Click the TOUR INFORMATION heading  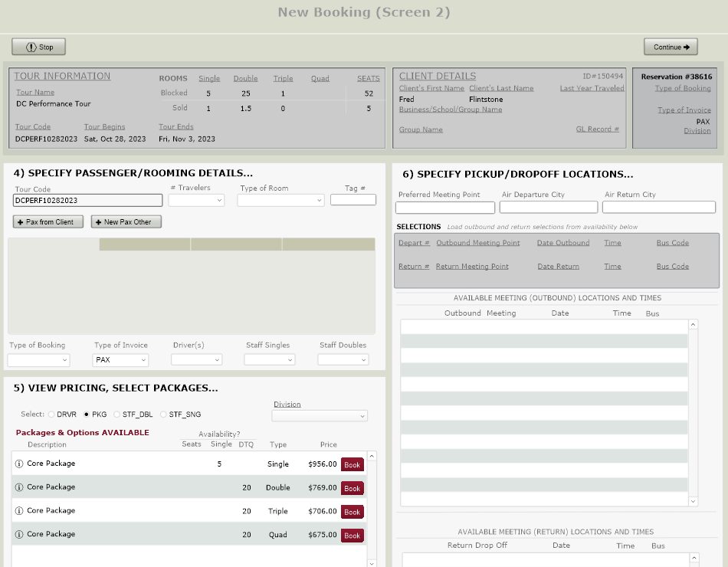click(62, 76)
